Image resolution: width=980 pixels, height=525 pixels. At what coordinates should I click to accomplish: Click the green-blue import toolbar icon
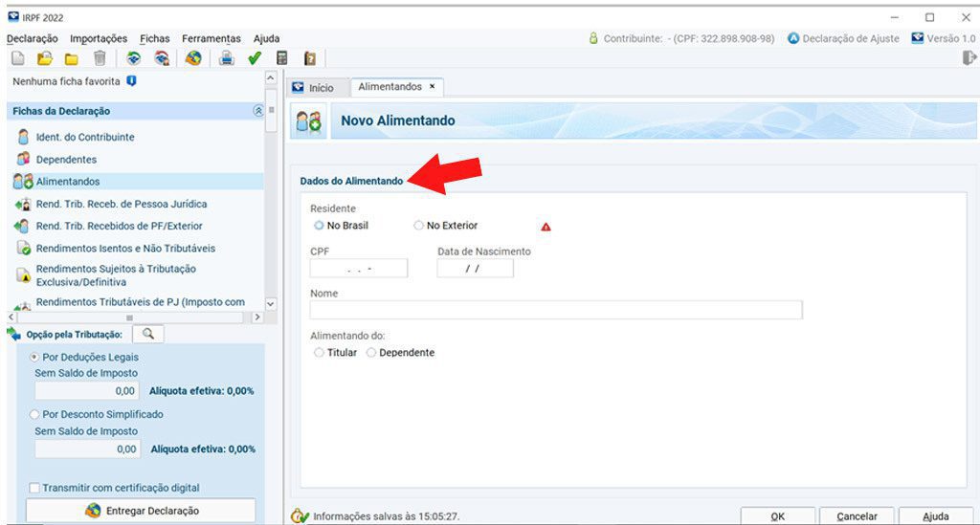click(133, 58)
